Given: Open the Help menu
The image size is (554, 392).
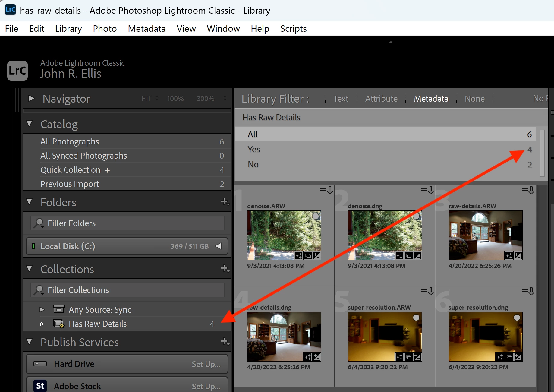Looking at the screenshot, I should pos(260,29).
